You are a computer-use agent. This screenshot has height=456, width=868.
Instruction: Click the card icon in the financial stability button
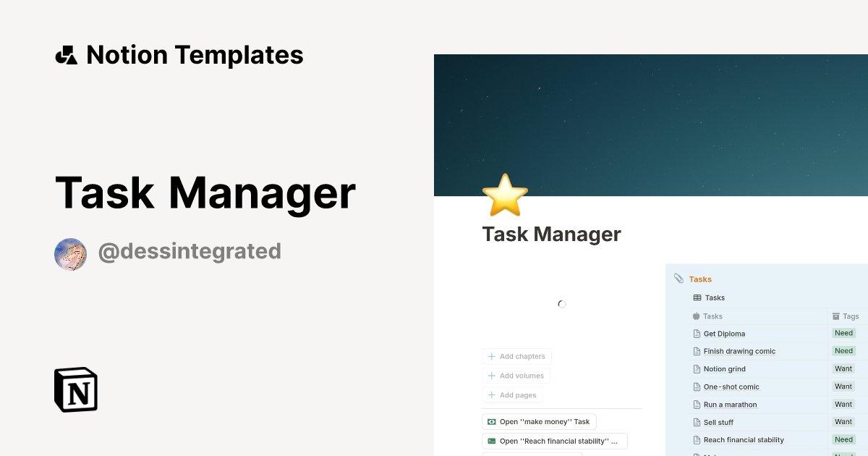[x=491, y=441]
